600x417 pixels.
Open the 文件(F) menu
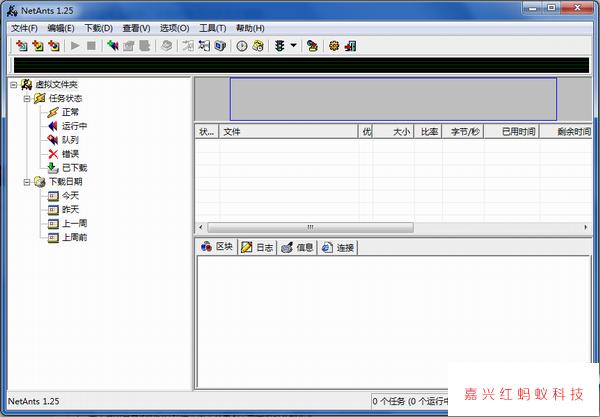click(23, 28)
